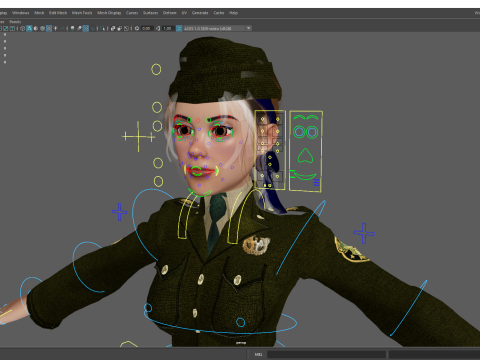Toggle wireframe on shaded icon
Viewport: 480px width, 360px height.
(42, 28)
